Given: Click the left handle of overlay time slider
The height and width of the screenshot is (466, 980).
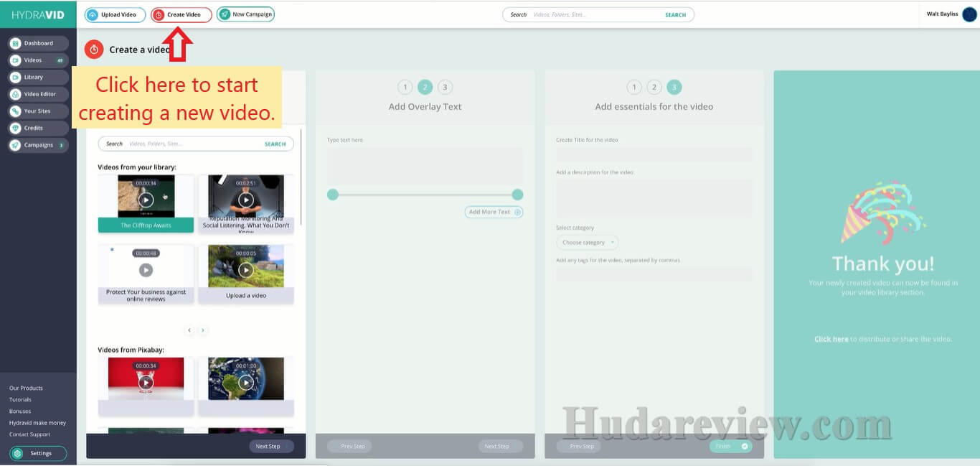Looking at the screenshot, I should pyautogui.click(x=333, y=195).
